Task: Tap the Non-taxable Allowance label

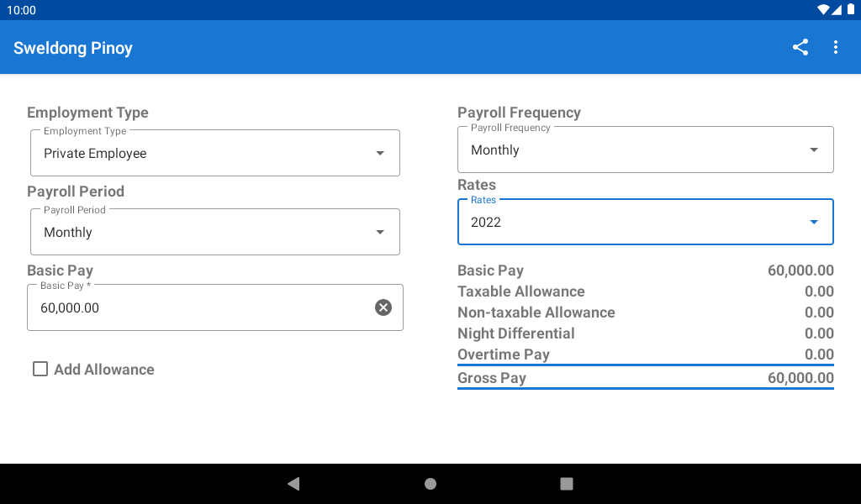Action: pyautogui.click(x=536, y=312)
